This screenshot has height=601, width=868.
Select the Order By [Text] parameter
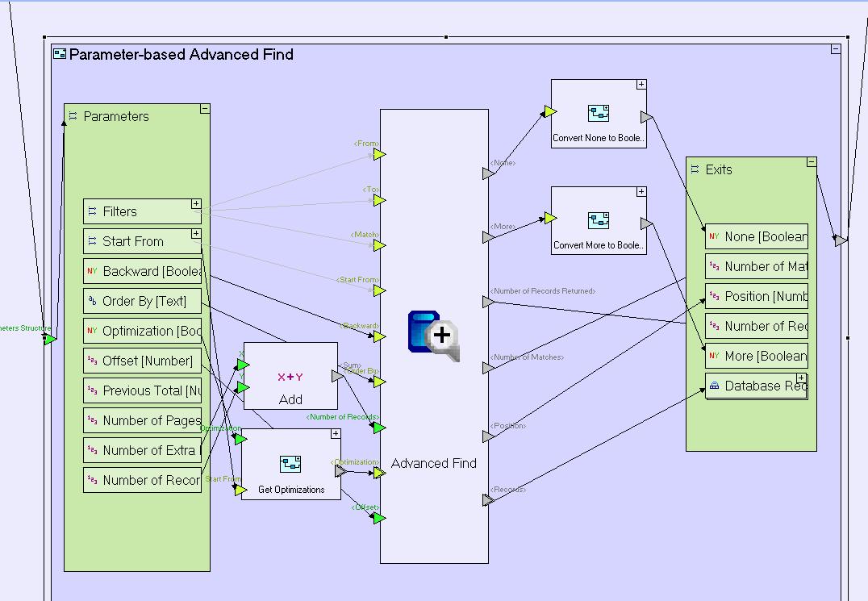[x=143, y=302]
